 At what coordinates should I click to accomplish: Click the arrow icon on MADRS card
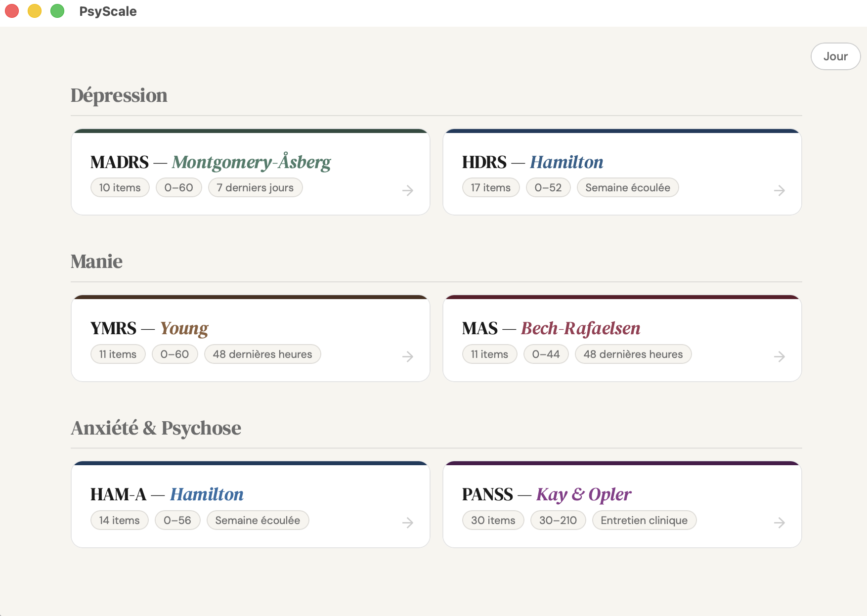(408, 190)
